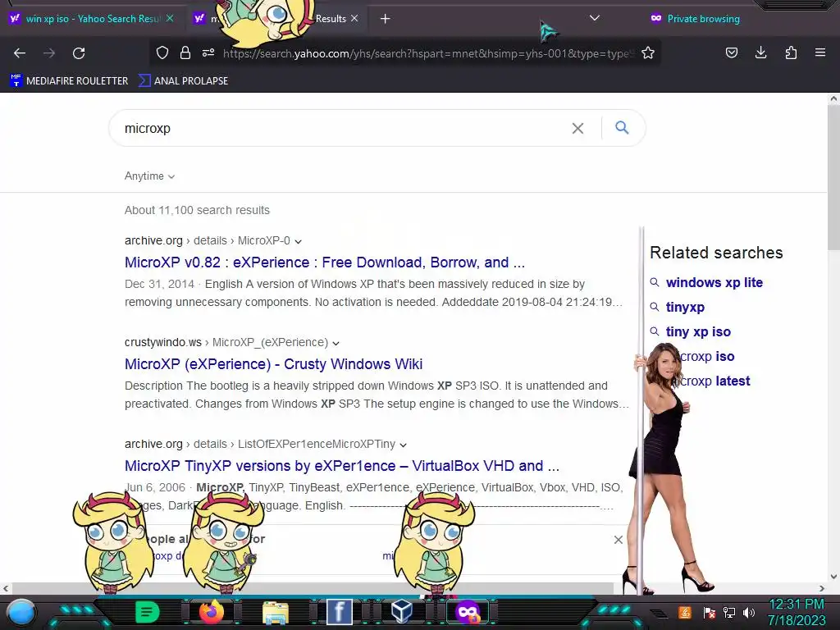
Task: Open Firefox from the taskbar
Action: (x=212, y=612)
